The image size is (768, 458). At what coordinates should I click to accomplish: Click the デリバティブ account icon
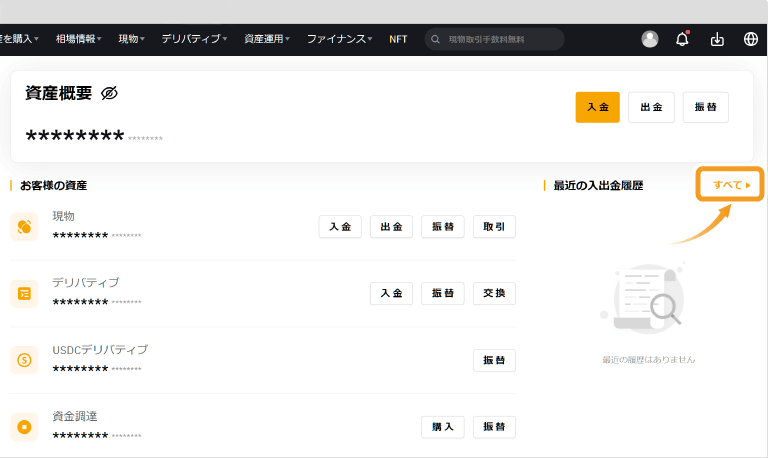coord(24,293)
